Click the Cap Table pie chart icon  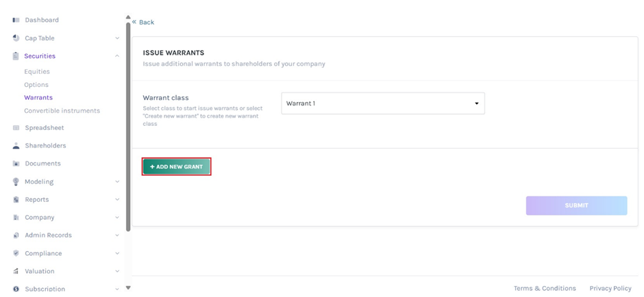pyautogui.click(x=16, y=38)
